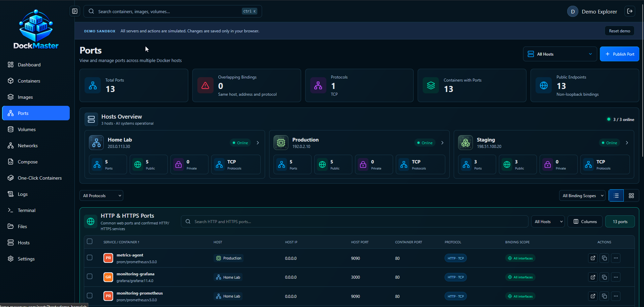Open the All Hosts dropdown in HTTP ports table
This screenshot has height=307, width=644.
(548, 221)
